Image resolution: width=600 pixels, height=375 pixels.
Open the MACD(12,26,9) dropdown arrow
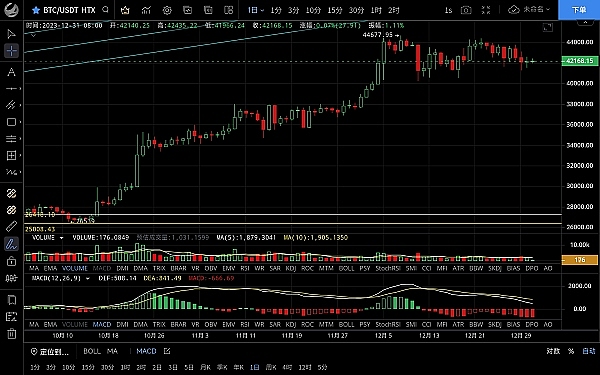point(88,279)
